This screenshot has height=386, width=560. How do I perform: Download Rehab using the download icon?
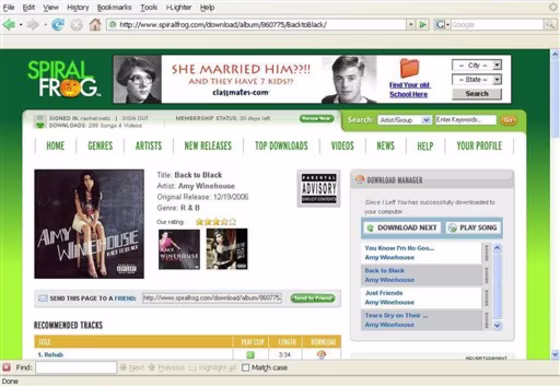tap(321, 355)
